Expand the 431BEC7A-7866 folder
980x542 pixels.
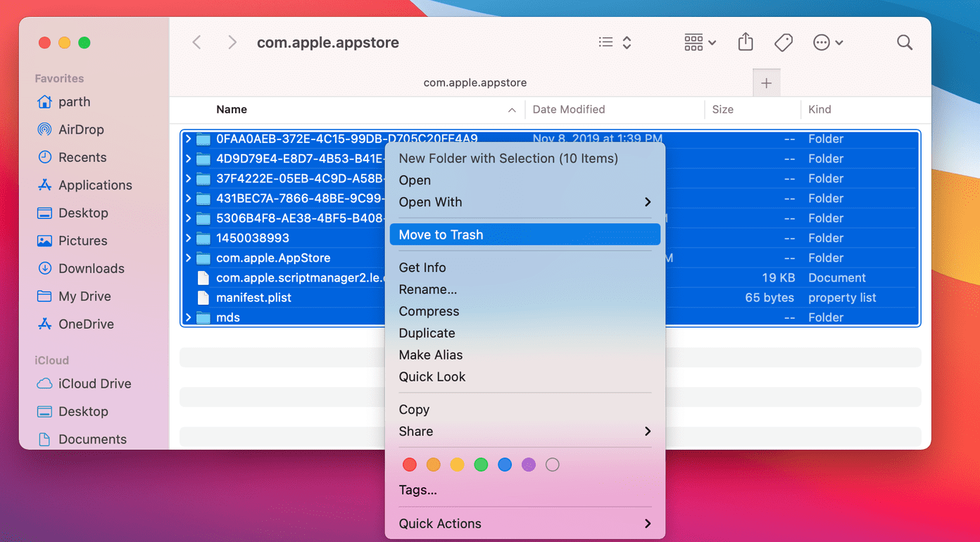[x=188, y=198]
